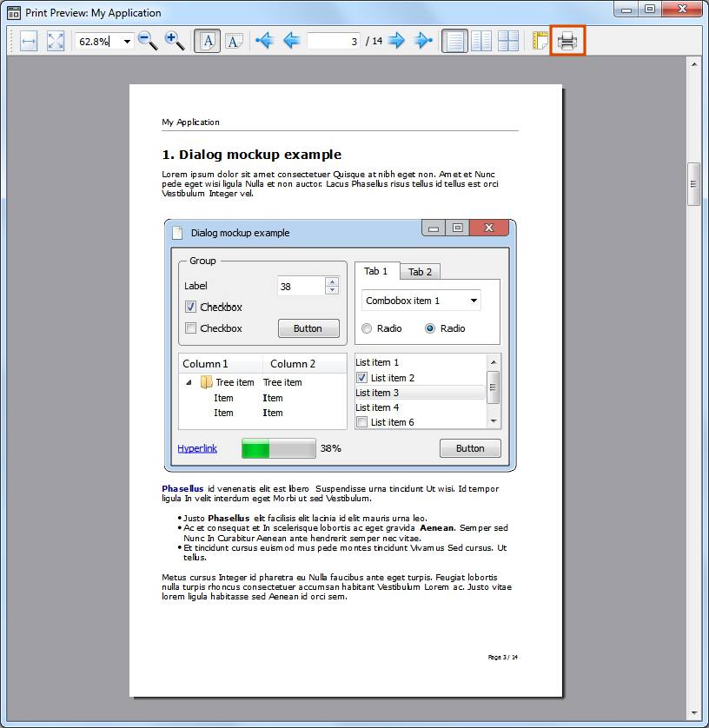The width and height of the screenshot is (709, 728).
Task: Click the Button next to the 38% progress
Action: (470, 448)
